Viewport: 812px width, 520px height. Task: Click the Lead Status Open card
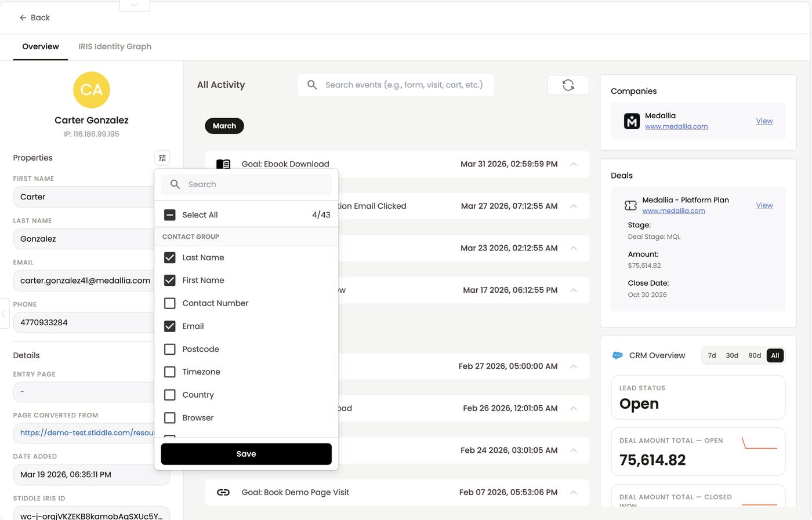(698, 397)
